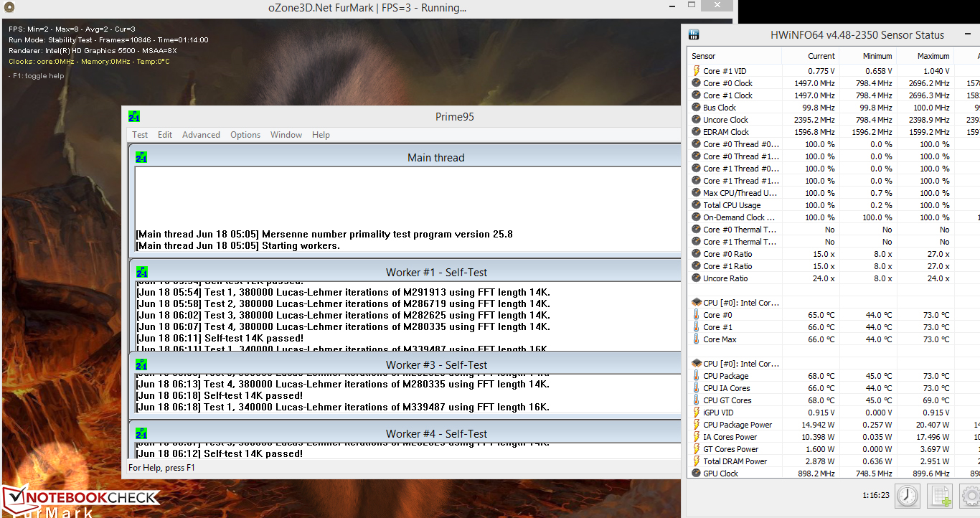Click the gauge icon beside Bus Clock
This screenshot has height=518, width=980.
[696, 108]
